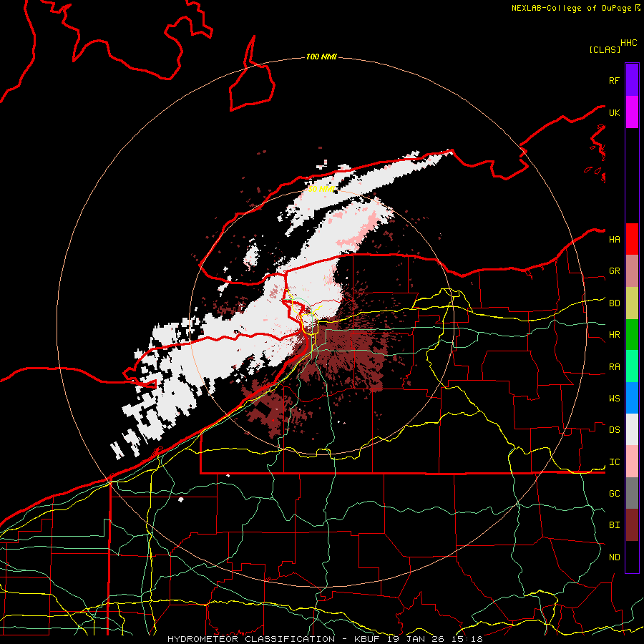Click the 19 JAN 26 date text

(416, 639)
